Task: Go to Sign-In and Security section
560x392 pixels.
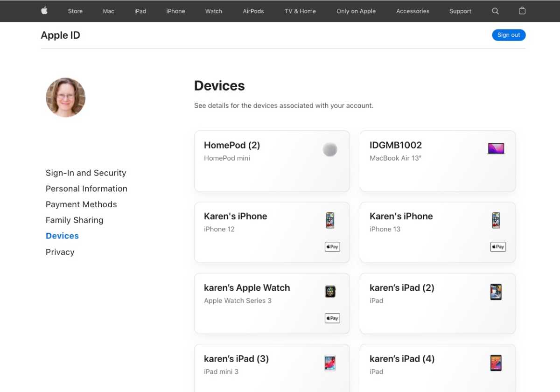Action: (x=86, y=173)
